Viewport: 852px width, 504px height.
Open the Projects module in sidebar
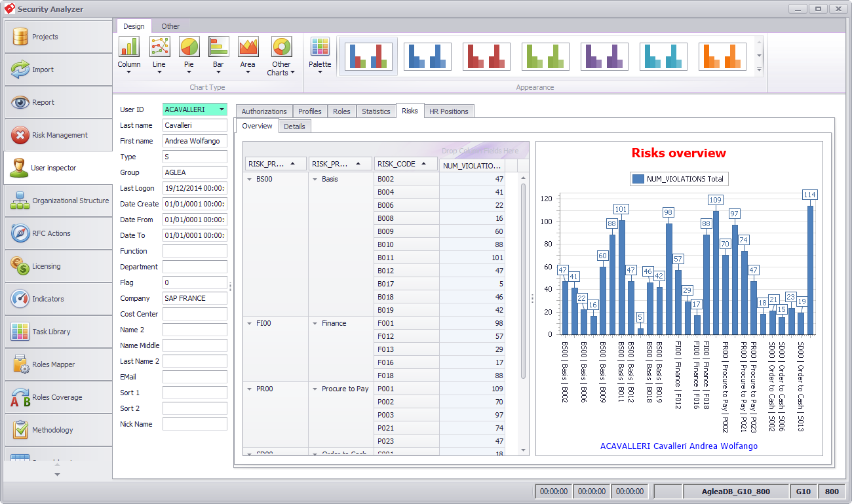coord(58,37)
